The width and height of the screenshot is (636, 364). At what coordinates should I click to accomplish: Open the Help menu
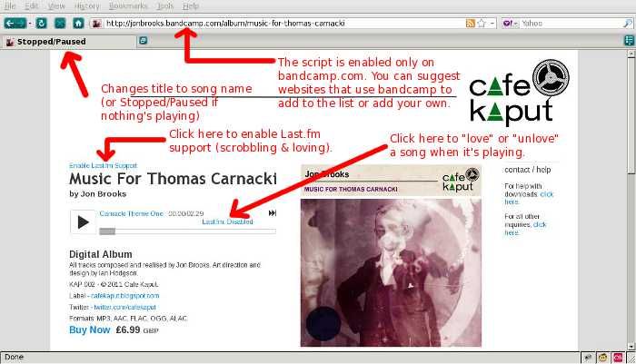[191, 6]
